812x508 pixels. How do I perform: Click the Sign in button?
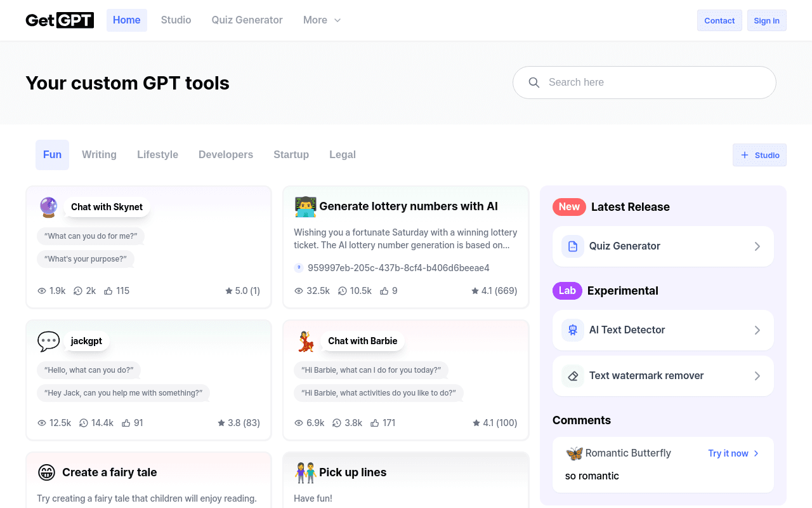pos(767,20)
